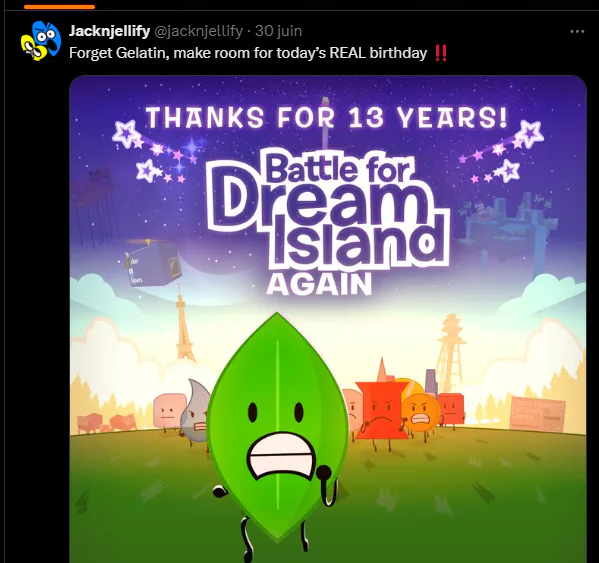
Task: Open the Jacknjellify profile avatar
Action: 41,40
